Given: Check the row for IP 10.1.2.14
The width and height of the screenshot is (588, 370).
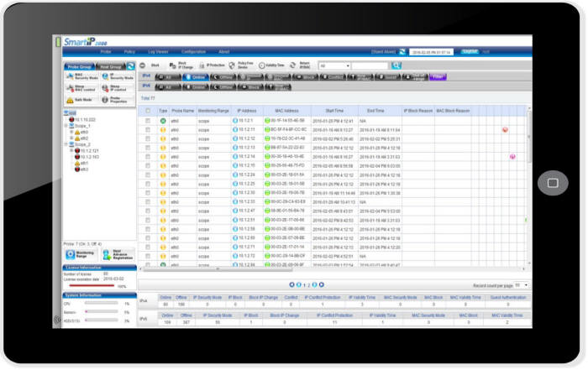Looking at the screenshot, I should 148,157.
